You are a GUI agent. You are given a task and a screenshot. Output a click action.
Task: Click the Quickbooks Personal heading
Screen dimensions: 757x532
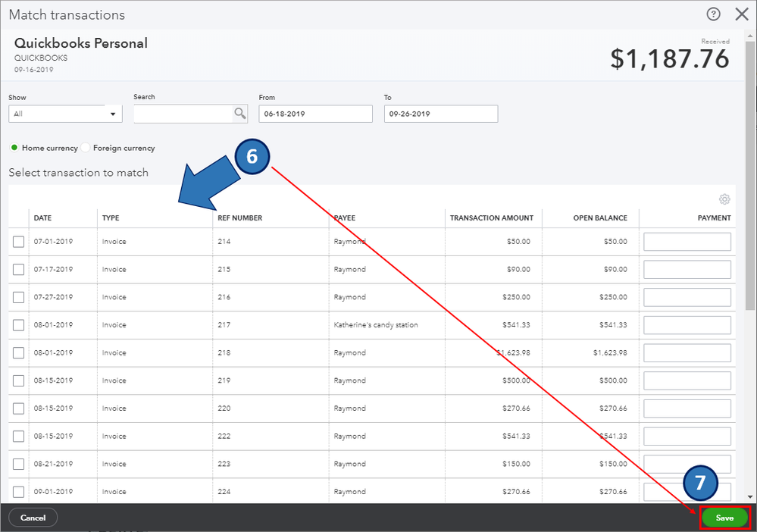pos(81,43)
